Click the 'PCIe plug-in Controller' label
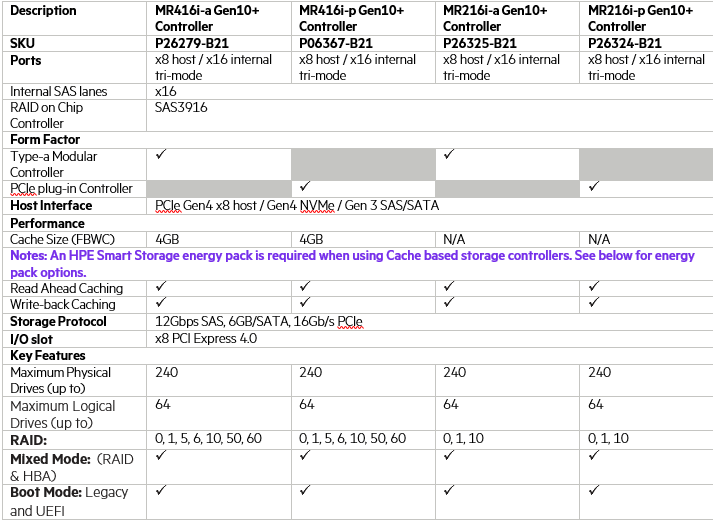Viewport: 713px width, 524px height. [71, 188]
